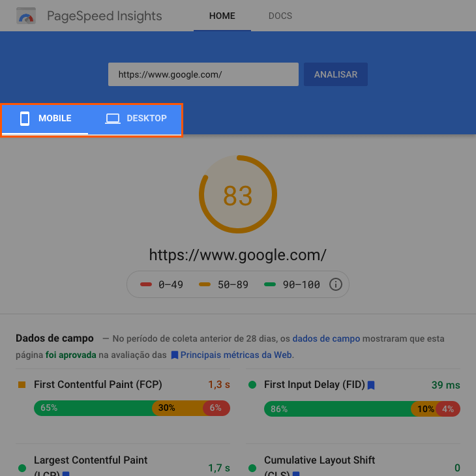This screenshot has width=476, height=476.
Task: Click the orange square FCP indicator
Action: pos(22,385)
